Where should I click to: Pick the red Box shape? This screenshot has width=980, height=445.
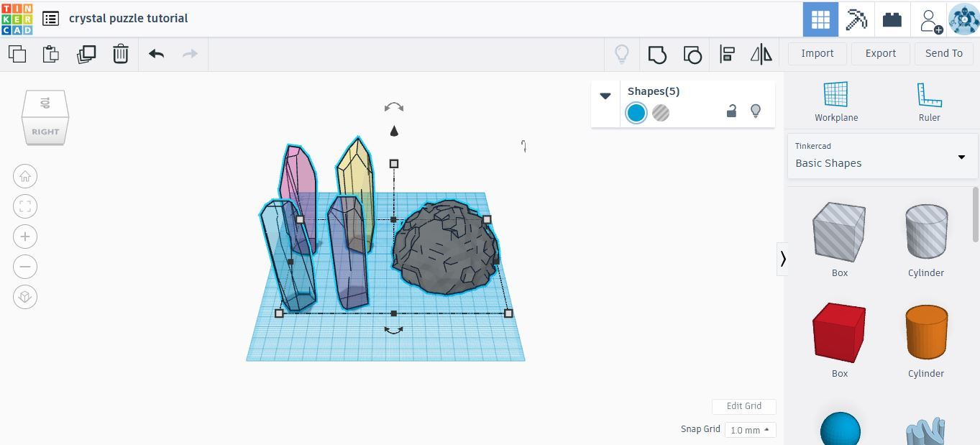coord(839,333)
